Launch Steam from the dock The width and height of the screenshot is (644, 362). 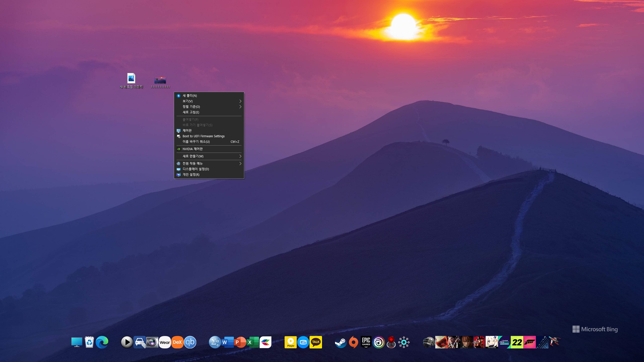click(341, 342)
